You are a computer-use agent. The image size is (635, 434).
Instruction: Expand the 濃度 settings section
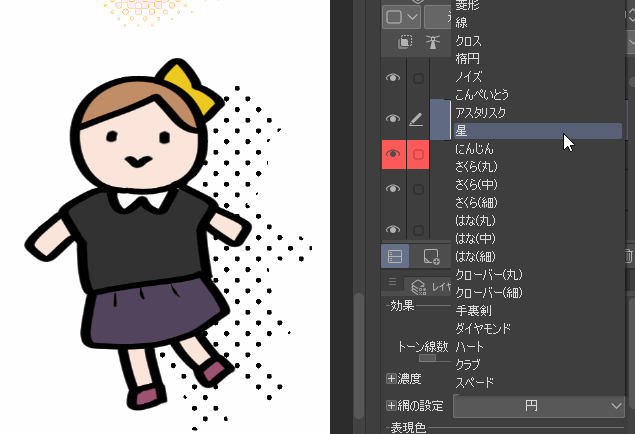(391, 379)
